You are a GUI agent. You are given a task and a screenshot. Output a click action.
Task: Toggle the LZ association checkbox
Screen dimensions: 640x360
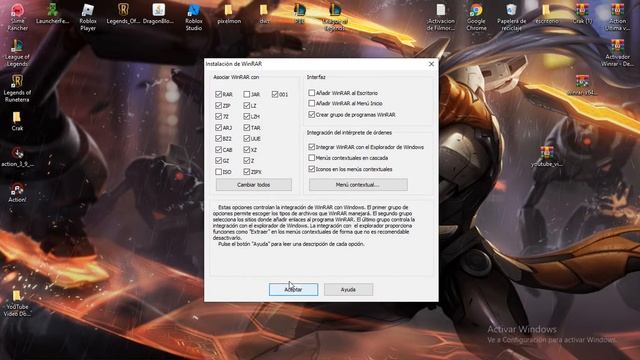pyautogui.click(x=247, y=105)
